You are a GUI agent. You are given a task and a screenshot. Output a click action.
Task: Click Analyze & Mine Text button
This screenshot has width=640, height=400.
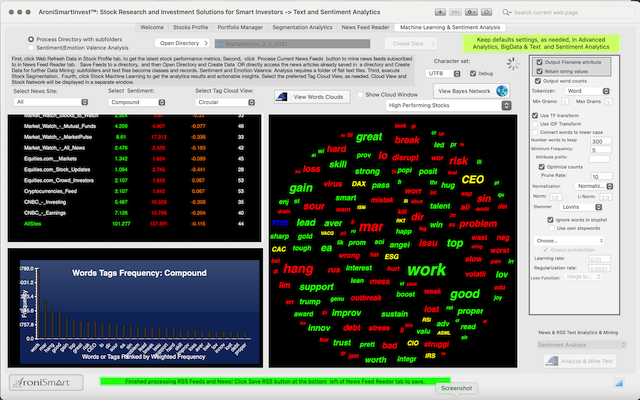click(x=580, y=361)
